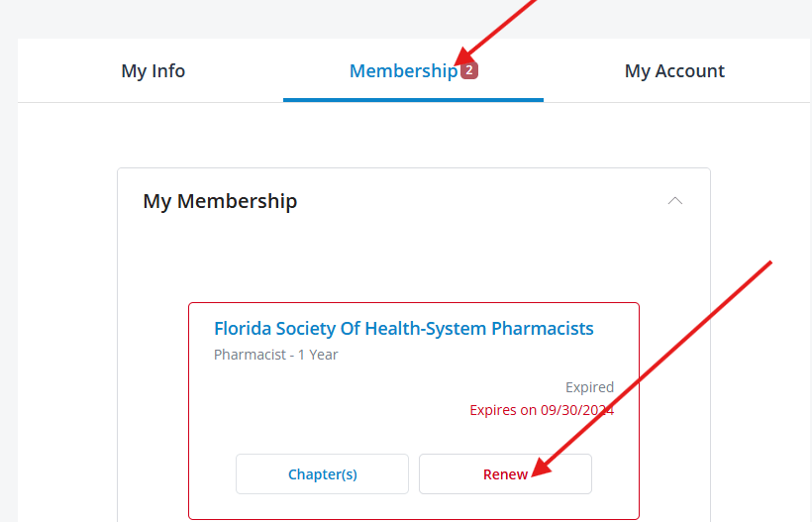Open the Chapter(s) button
Screen dimensions: 812x522
click(322, 474)
